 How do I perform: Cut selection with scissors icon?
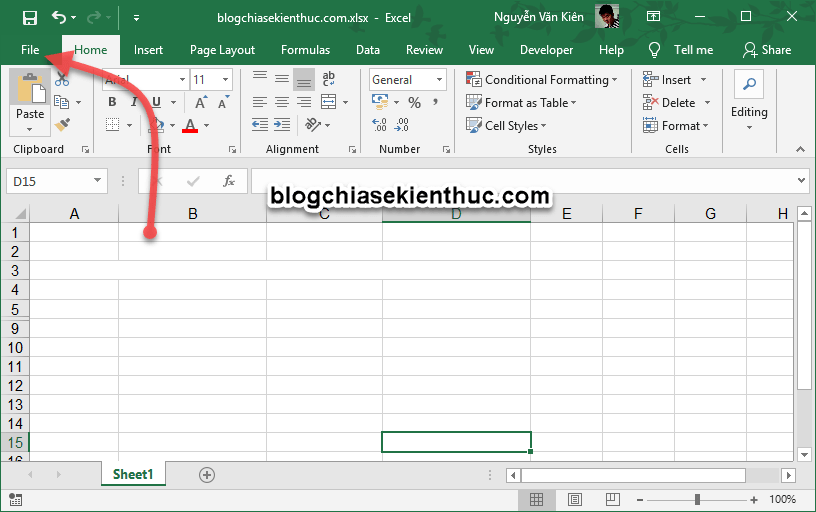[62, 80]
